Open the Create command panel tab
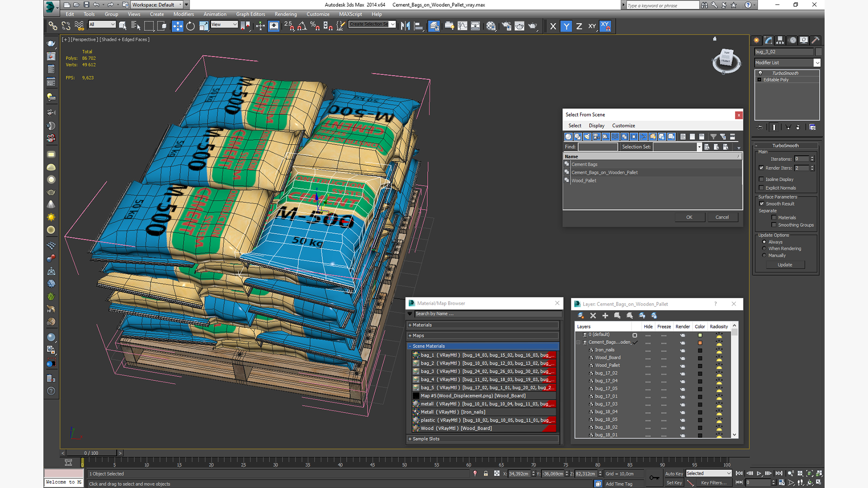Viewport: 868px width, 488px height. 757,40
